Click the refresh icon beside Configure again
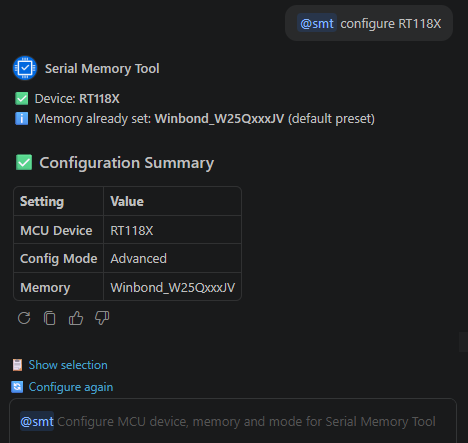This screenshot has height=443, width=468. coord(17,387)
